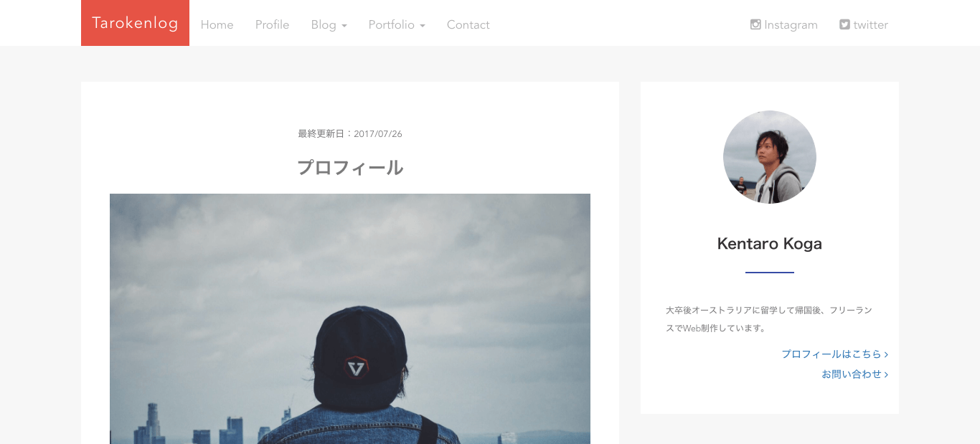Click the chevron after プロフィールはこちら

click(x=886, y=354)
